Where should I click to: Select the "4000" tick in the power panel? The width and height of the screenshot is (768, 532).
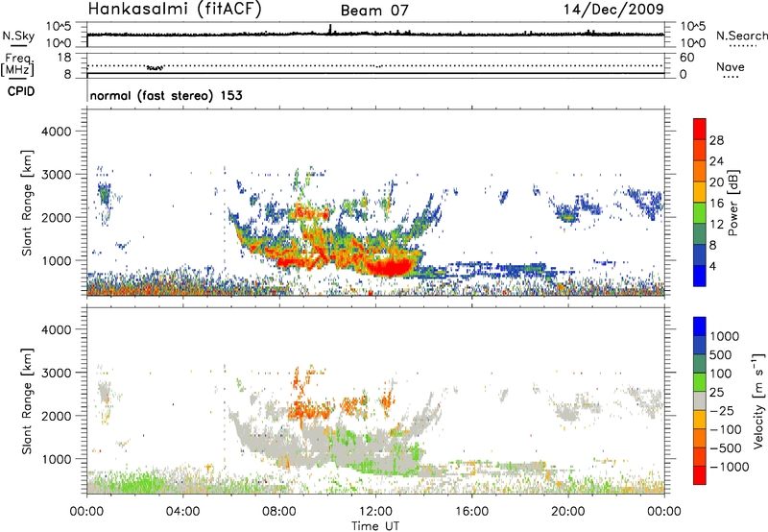(56, 132)
